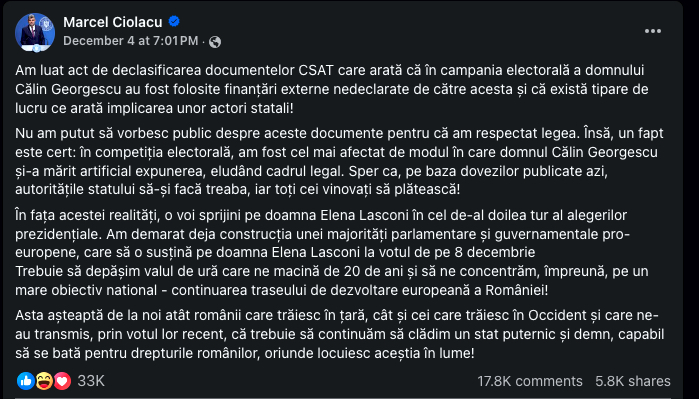Click the paragraph starting "În fața acestei realități"
The width and height of the screenshot is (699, 399).
322,234
